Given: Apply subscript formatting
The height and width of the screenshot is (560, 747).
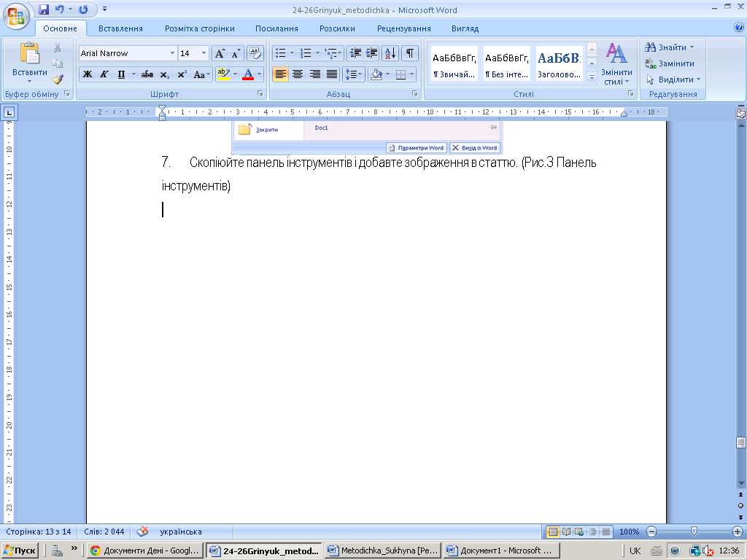Looking at the screenshot, I should point(164,74).
